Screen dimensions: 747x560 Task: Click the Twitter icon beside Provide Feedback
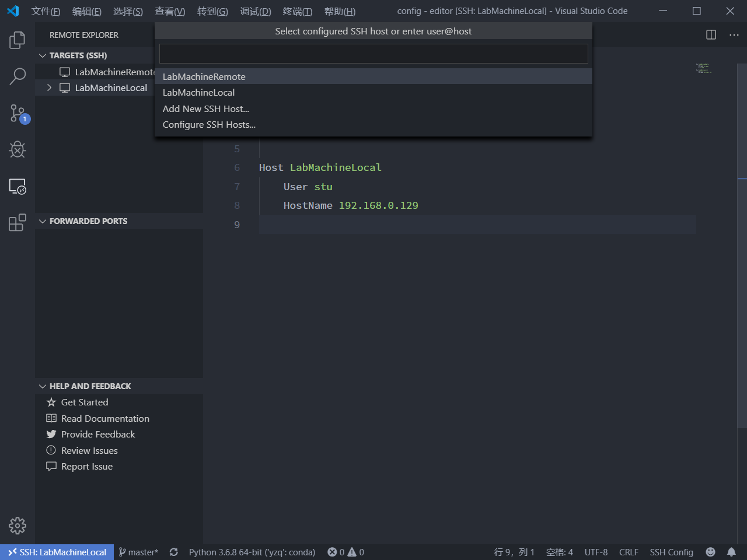[51, 434]
